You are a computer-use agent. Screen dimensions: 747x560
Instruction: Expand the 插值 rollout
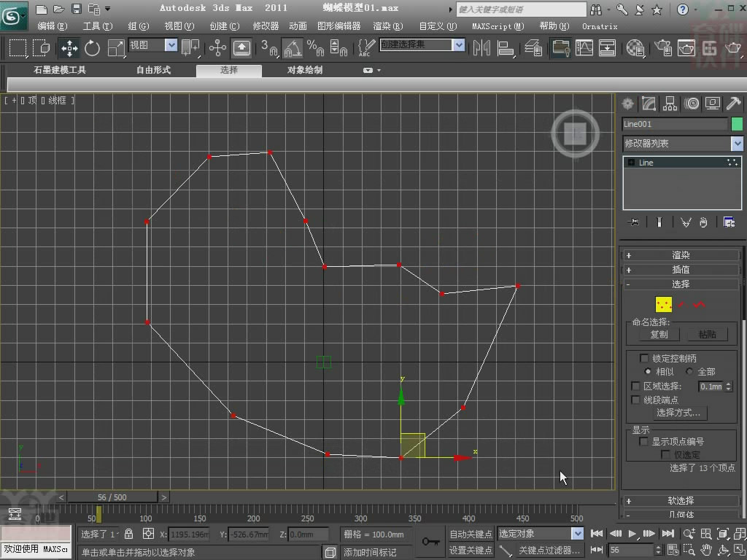click(x=681, y=270)
